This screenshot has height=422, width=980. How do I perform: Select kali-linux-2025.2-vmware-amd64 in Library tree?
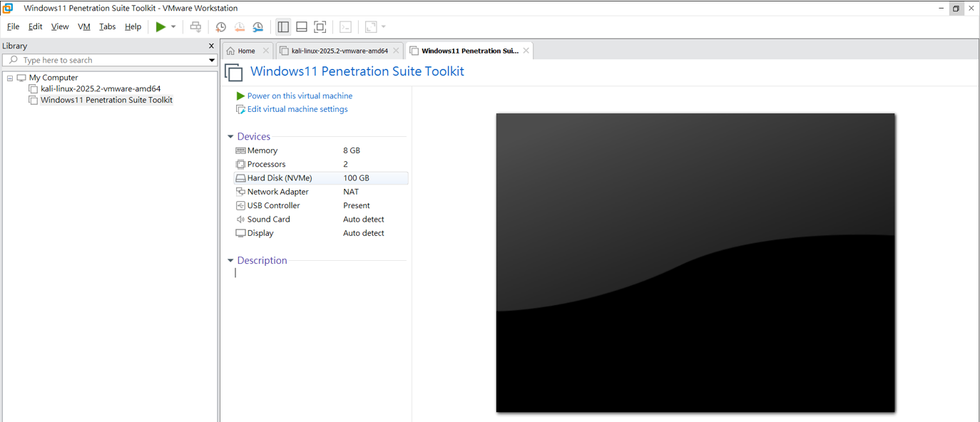pyautogui.click(x=101, y=88)
